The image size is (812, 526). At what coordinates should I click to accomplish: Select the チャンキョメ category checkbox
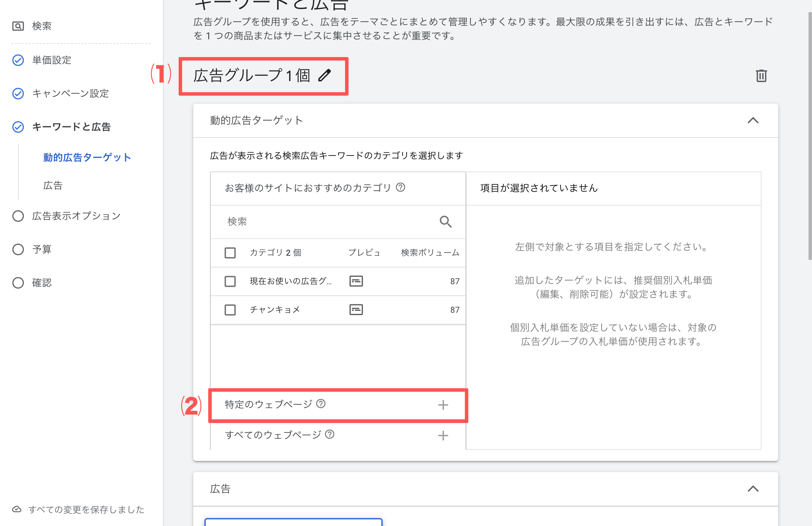230,310
